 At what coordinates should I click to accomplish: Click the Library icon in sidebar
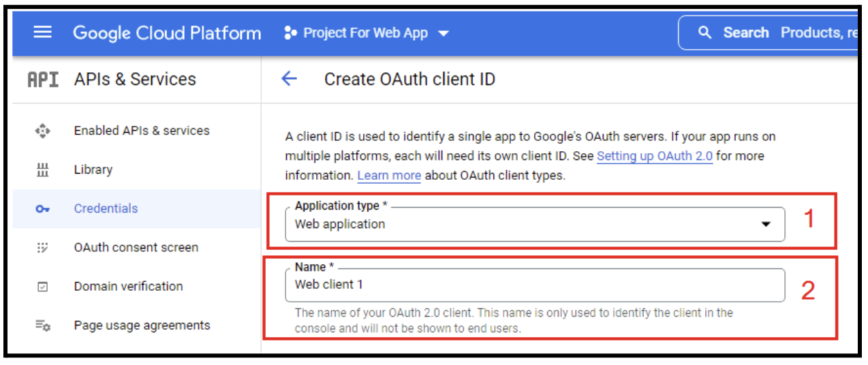pyautogui.click(x=42, y=170)
